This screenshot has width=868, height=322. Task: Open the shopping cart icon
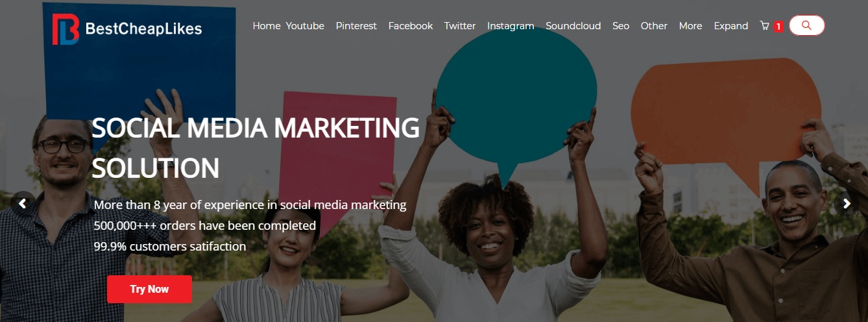coord(764,26)
